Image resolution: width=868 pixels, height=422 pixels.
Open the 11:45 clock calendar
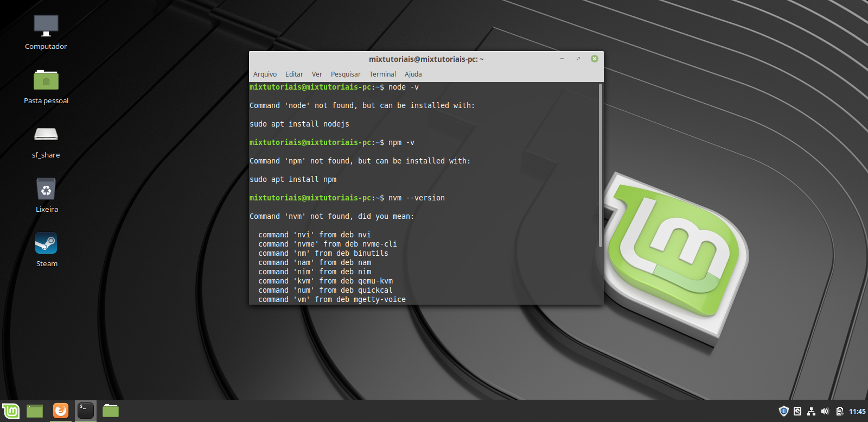tap(857, 411)
